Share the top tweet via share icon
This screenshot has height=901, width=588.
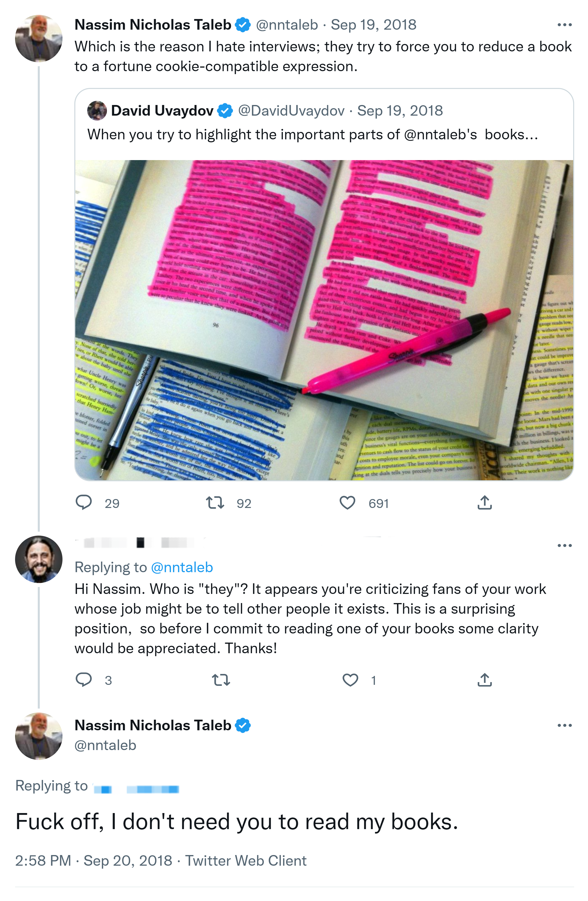click(x=484, y=503)
